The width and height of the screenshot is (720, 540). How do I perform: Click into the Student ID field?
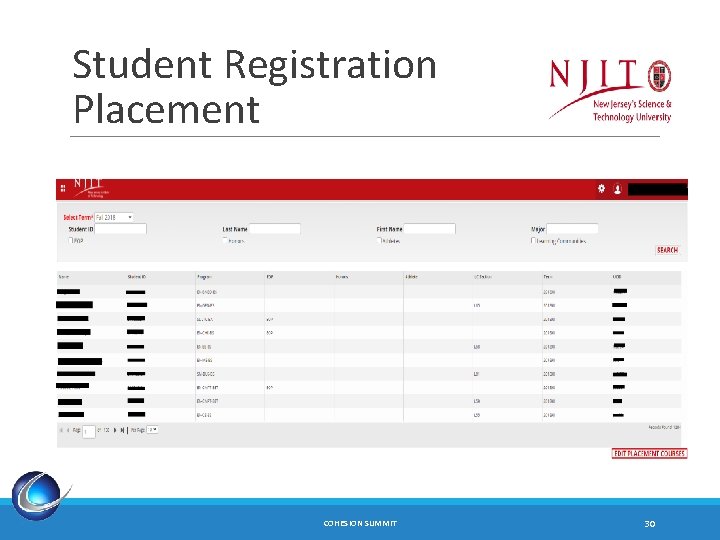click(120, 229)
